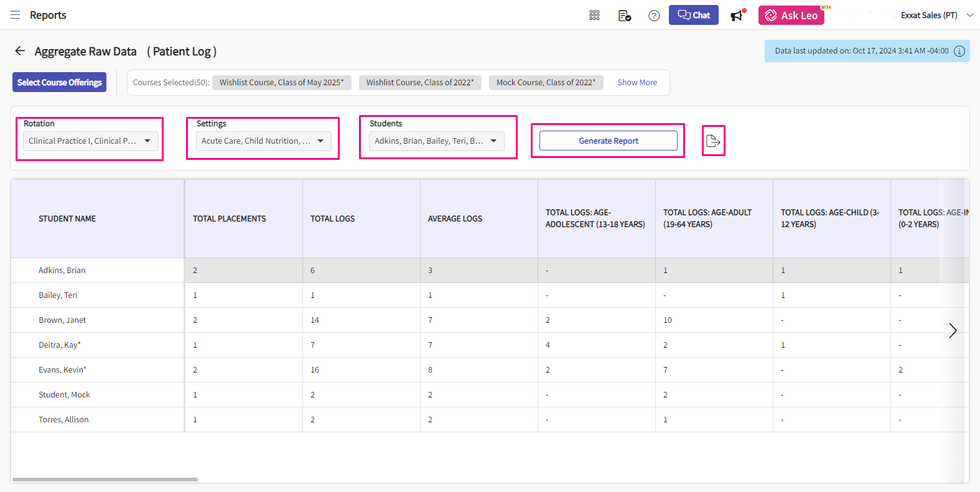Click the Show More courses link

pos(637,82)
